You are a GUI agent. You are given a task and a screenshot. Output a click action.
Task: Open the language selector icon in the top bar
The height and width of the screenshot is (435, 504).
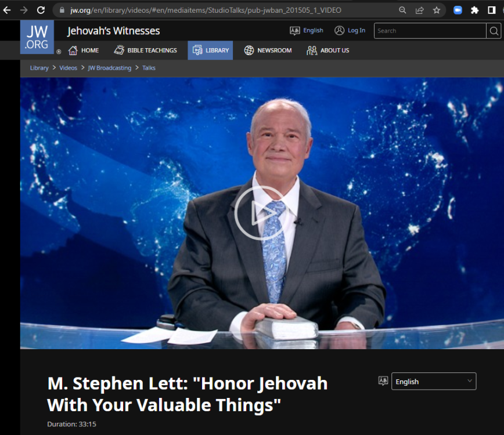294,30
